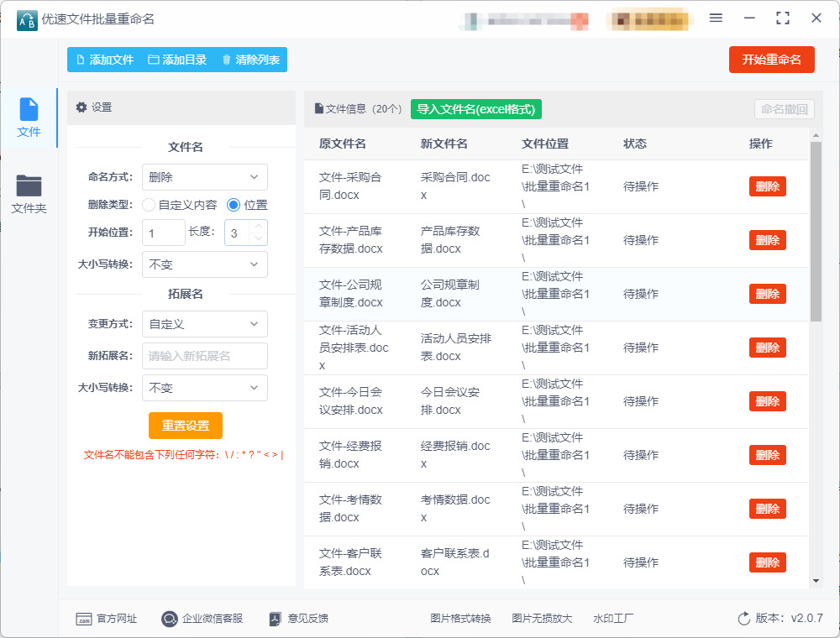Click 新文件名 column header
Image resolution: width=840 pixels, height=638 pixels.
[444, 144]
